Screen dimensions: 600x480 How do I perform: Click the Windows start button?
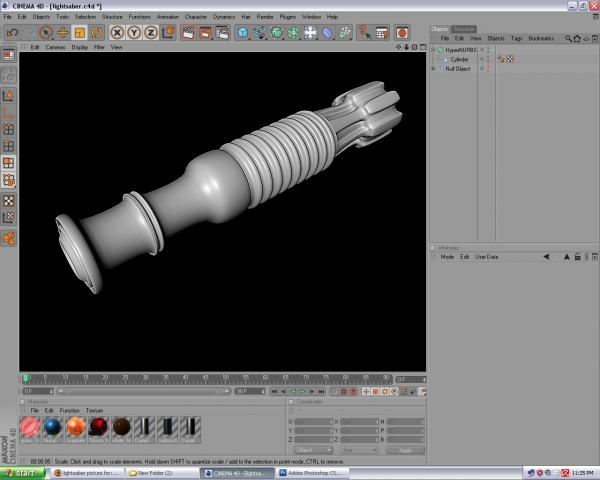(x=22, y=473)
